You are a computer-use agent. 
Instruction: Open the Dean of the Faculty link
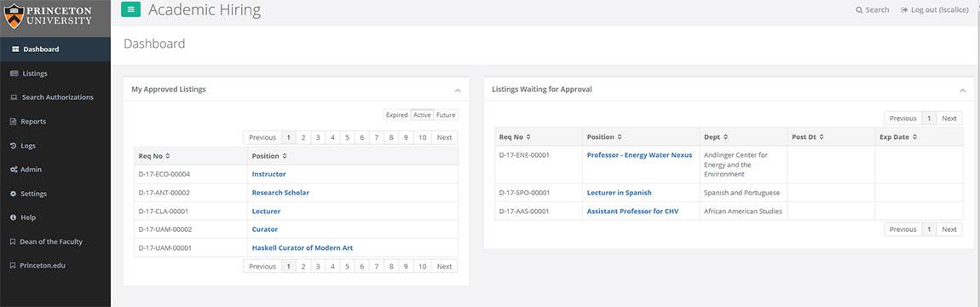point(55,242)
